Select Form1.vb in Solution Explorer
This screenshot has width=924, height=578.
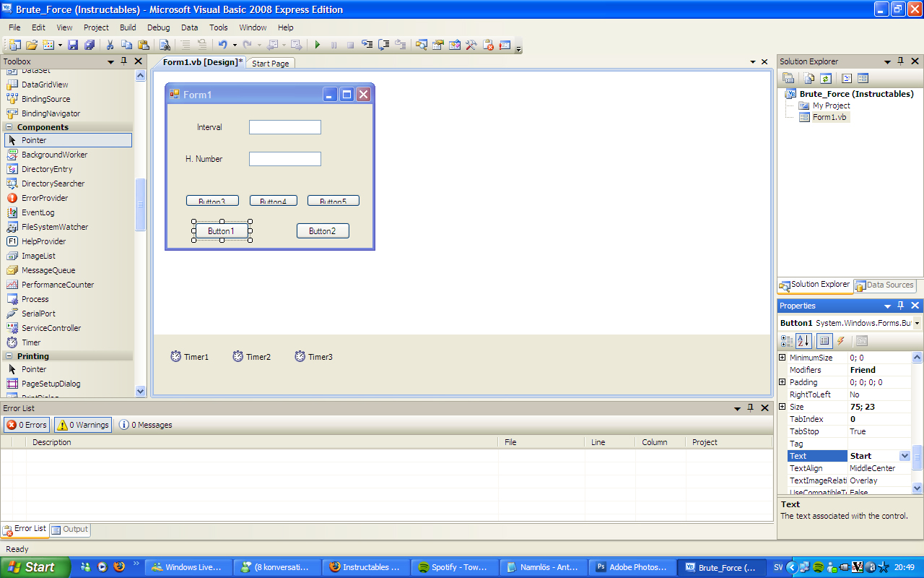830,117
